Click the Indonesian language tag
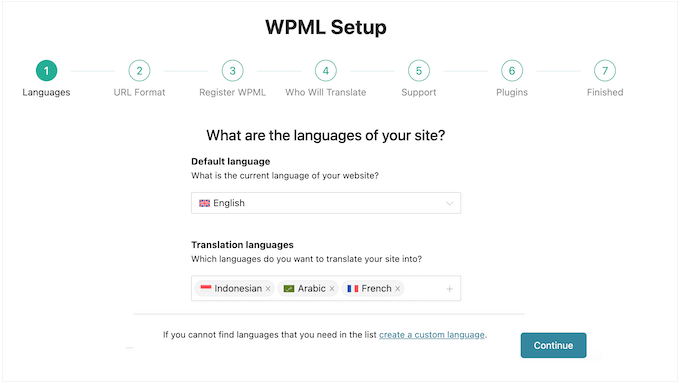The width and height of the screenshot is (680, 384). (235, 289)
